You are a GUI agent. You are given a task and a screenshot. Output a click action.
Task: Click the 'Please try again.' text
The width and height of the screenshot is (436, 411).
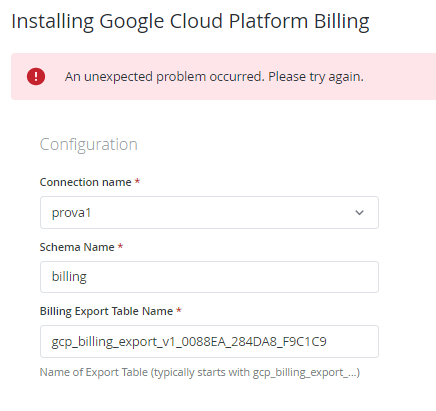[x=316, y=77]
